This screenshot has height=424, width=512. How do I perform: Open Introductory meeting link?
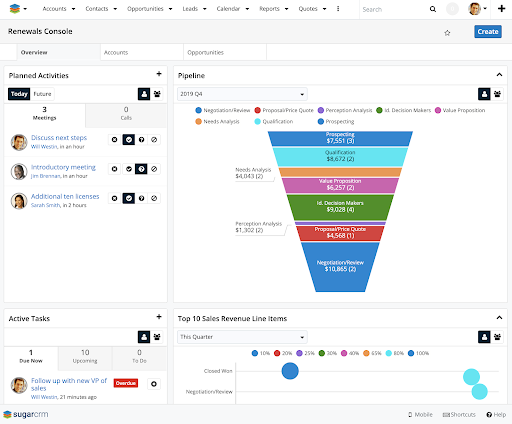(63, 167)
